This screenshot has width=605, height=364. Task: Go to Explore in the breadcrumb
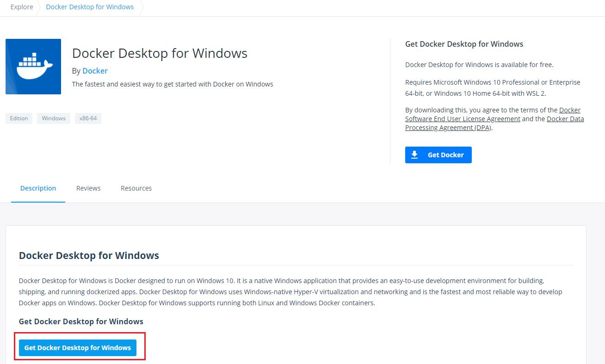[x=22, y=7]
